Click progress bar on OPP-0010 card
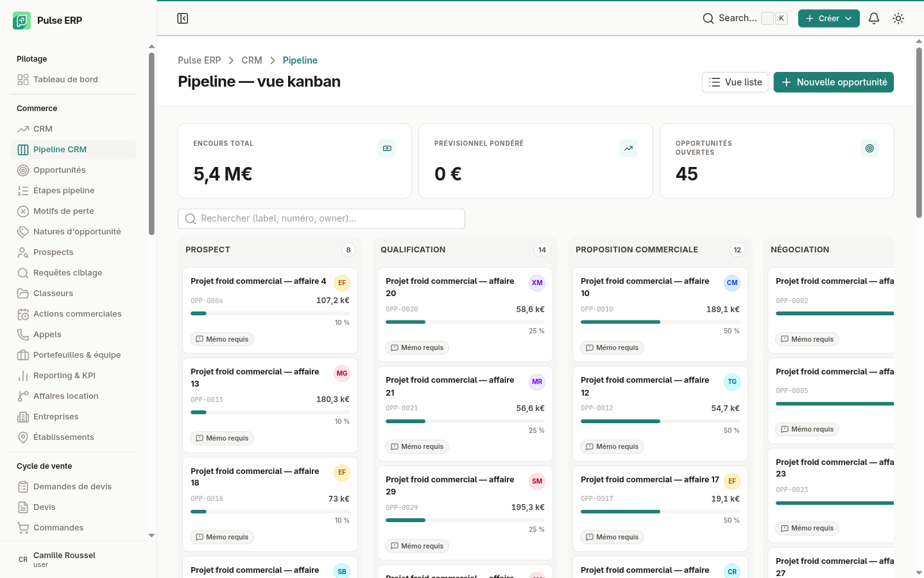 tap(660, 322)
